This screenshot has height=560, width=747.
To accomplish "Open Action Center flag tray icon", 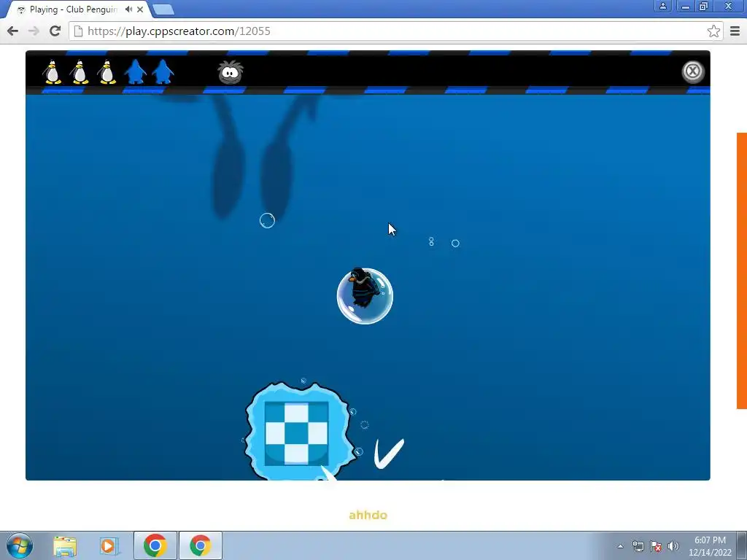I will point(656,546).
